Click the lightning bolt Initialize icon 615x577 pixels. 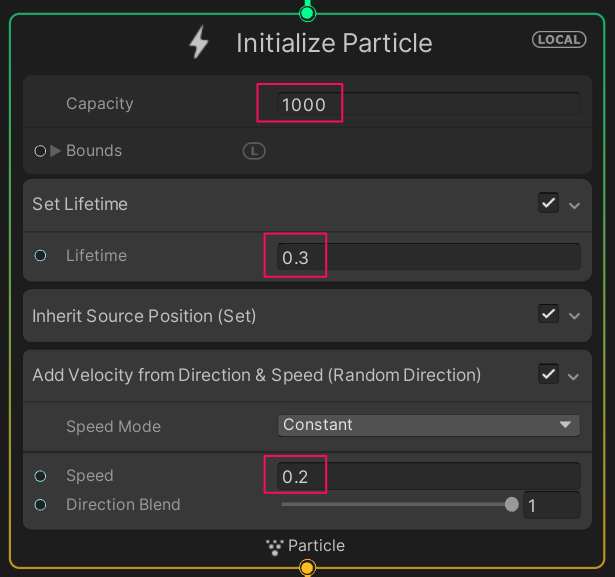199,43
